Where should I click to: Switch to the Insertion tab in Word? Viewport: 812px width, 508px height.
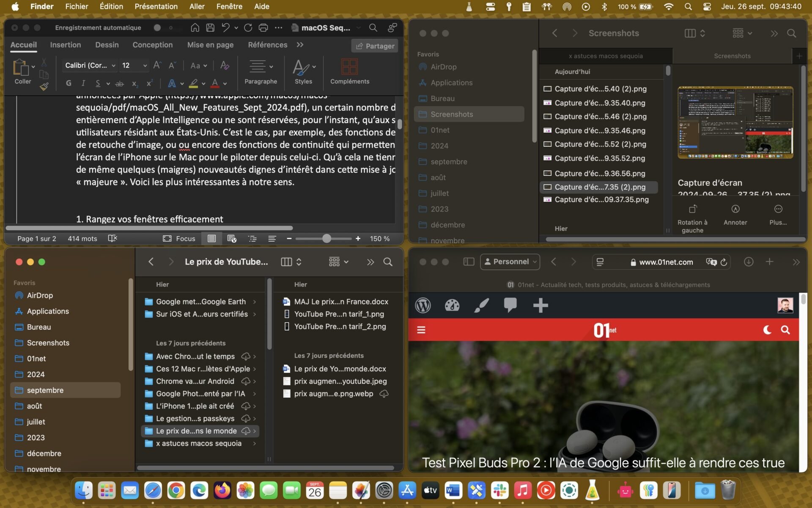pos(65,45)
